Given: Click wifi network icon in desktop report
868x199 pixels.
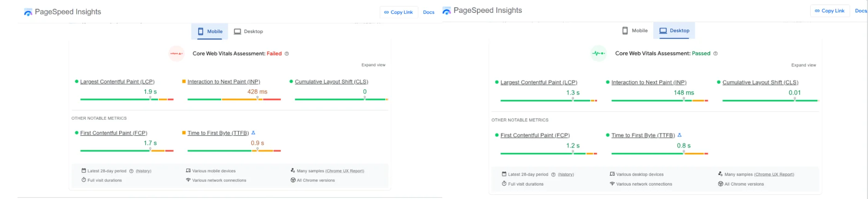Looking at the screenshot, I should tap(612, 184).
